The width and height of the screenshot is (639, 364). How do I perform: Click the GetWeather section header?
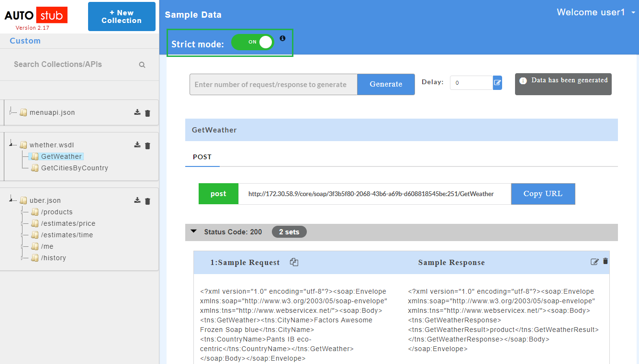[402, 130]
